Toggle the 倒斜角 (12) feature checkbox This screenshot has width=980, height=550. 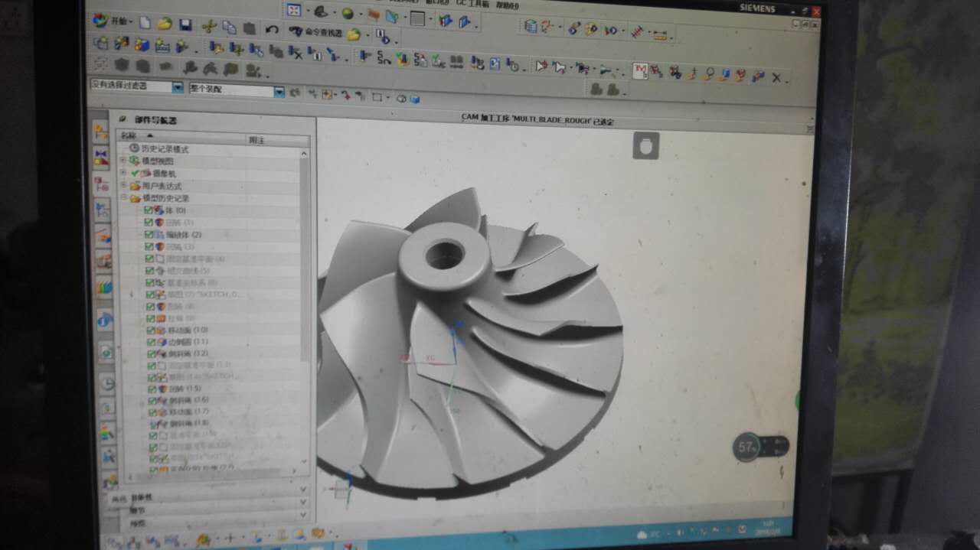tap(151, 354)
